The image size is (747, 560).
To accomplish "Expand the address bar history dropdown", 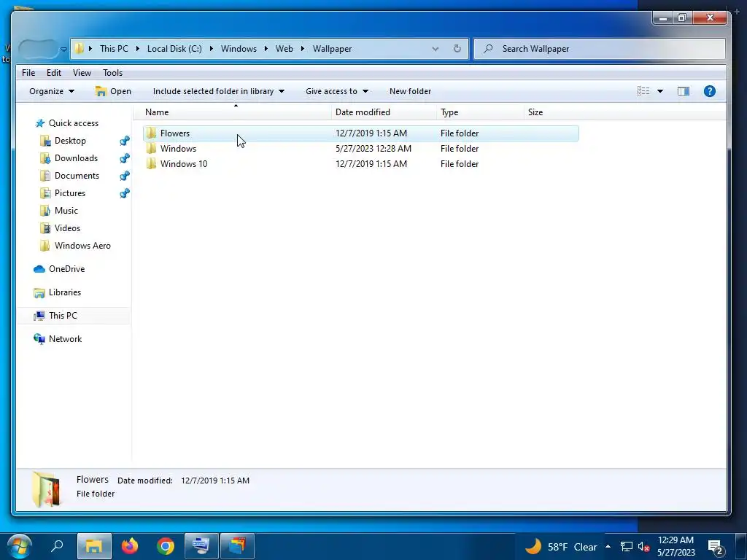I will tap(435, 49).
